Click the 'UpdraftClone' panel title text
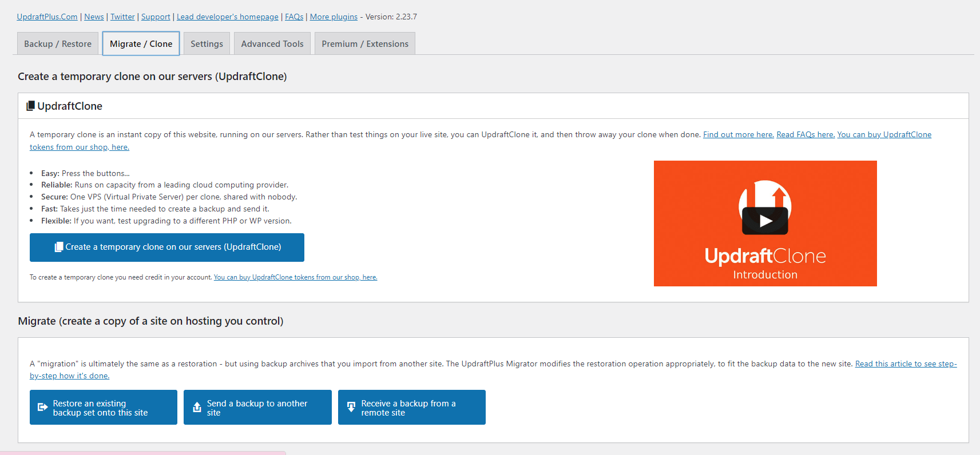Screen dimensions: 980x455 [70, 106]
